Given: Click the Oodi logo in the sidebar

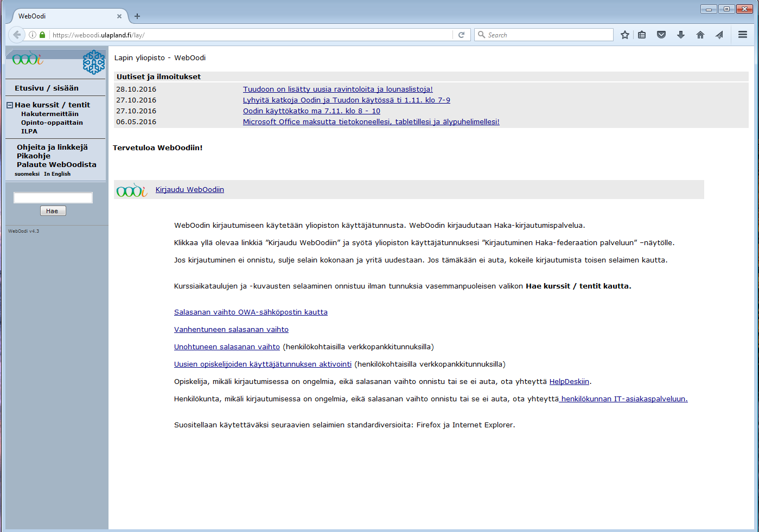Looking at the screenshot, I should 28,58.
